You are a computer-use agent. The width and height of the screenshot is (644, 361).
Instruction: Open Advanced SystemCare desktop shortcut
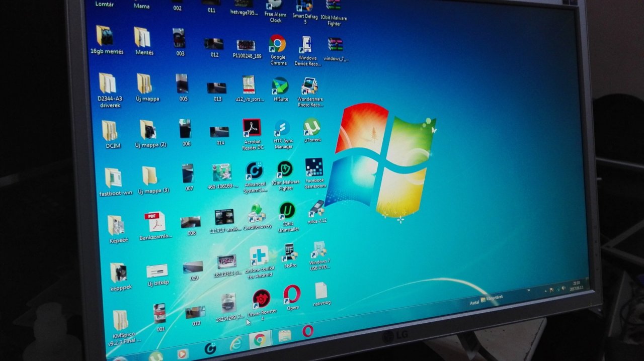tap(254, 171)
